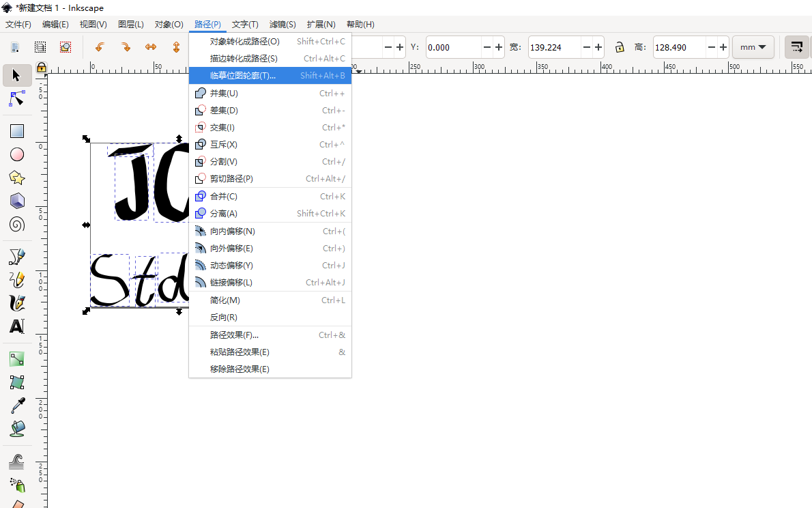
Task: Click the Y position input field
Action: pos(453,47)
